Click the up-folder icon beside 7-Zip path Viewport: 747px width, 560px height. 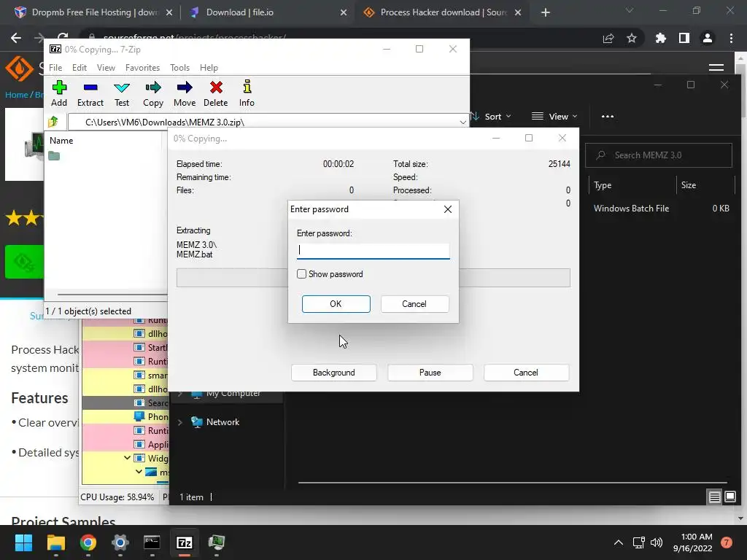(53, 122)
